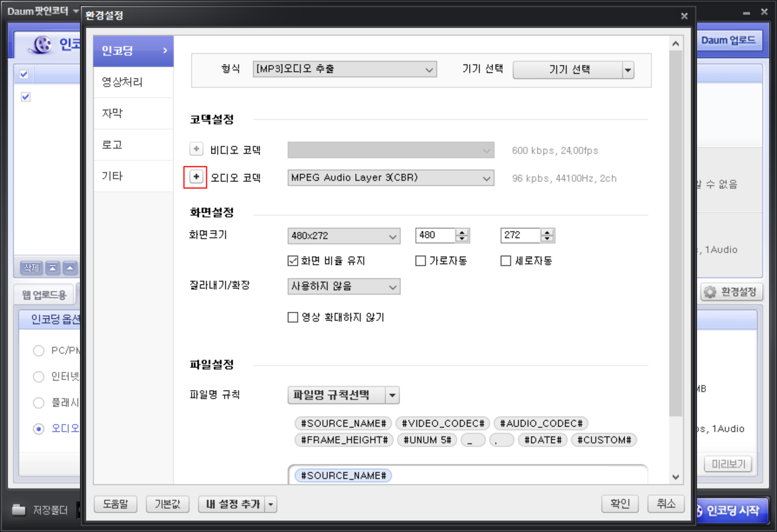This screenshot has width=777, height=532.
Task: Confirm settings with 확인 button
Action: (620, 504)
